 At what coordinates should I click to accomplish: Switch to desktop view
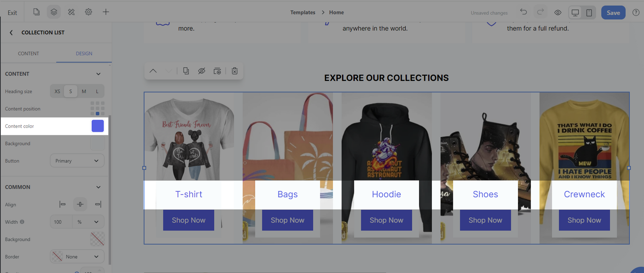coord(575,12)
